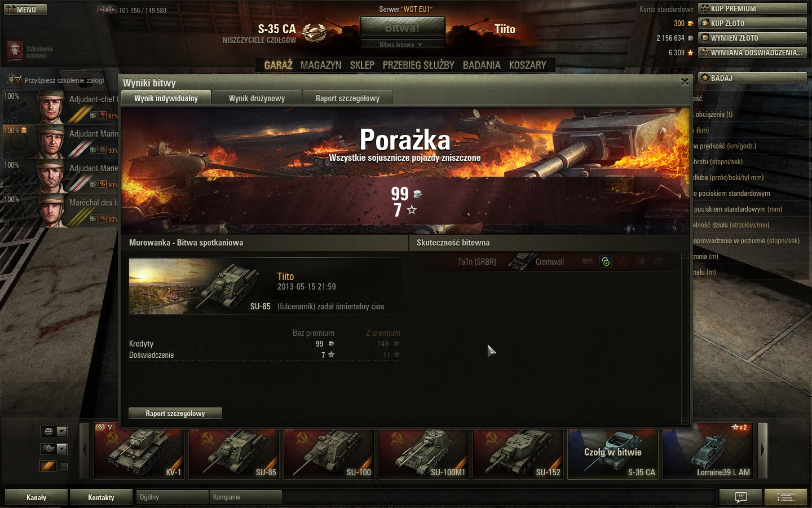Click the free experience star icon

[690, 52]
